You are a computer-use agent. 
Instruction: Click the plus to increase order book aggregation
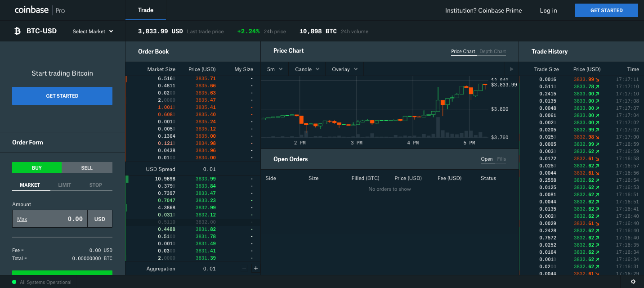coord(255,268)
